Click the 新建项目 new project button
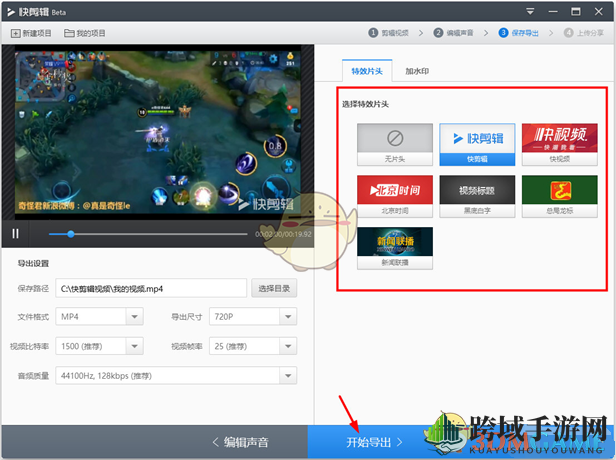 click(x=31, y=33)
